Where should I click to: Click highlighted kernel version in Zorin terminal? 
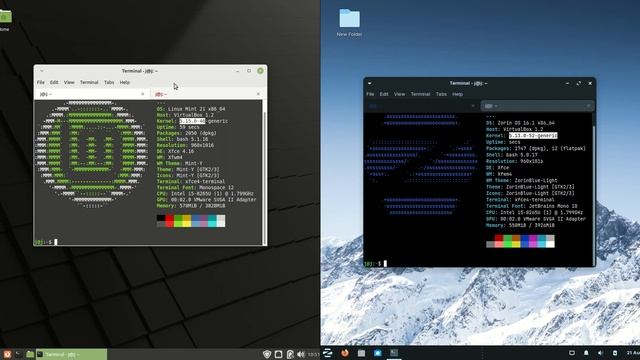tap(533, 136)
